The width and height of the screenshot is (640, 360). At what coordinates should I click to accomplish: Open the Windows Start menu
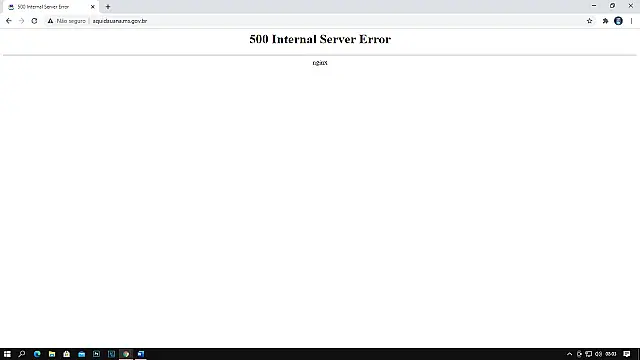point(7,354)
